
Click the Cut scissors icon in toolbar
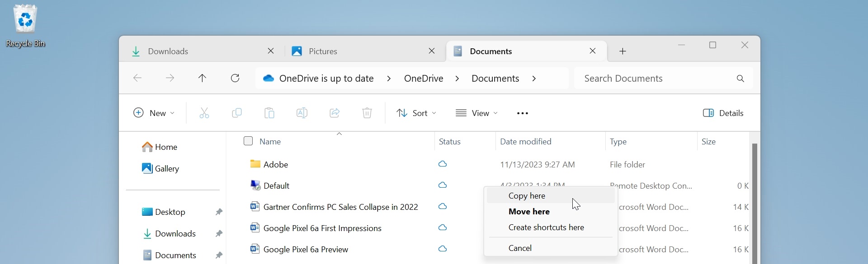pos(204,113)
